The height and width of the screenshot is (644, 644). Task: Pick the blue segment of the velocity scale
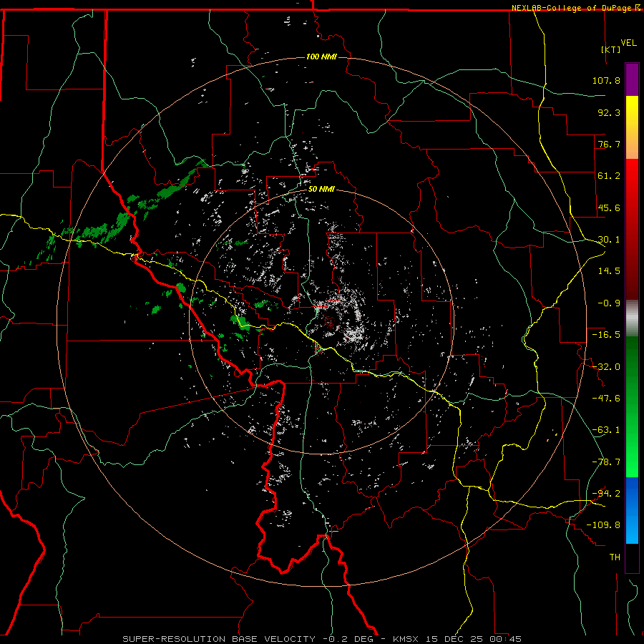[632, 510]
